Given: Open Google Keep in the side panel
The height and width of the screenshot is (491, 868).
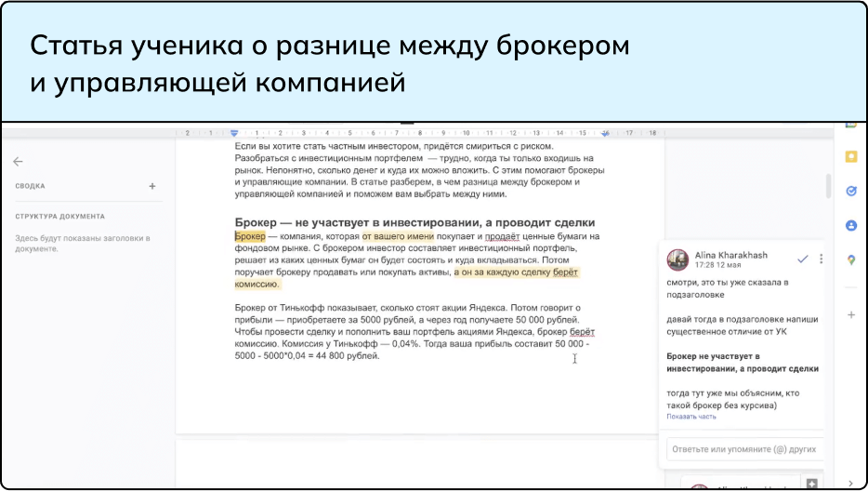Looking at the screenshot, I should [851, 157].
